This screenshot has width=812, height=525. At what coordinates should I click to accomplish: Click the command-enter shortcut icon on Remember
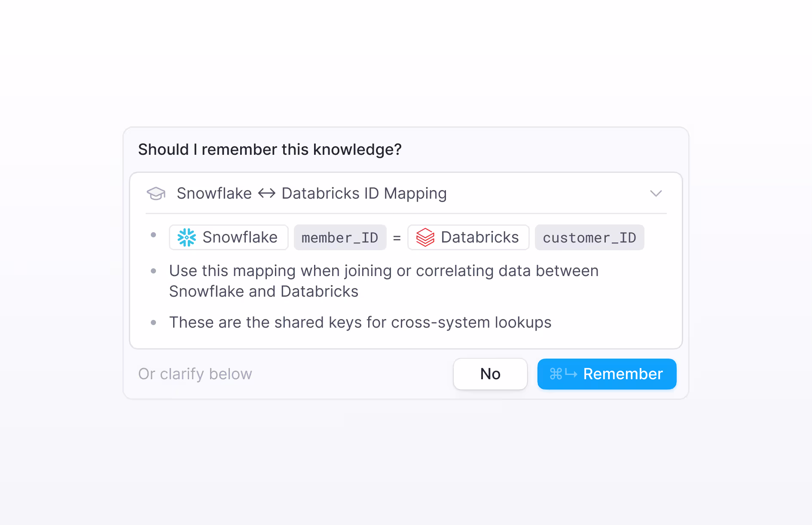tap(564, 374)
